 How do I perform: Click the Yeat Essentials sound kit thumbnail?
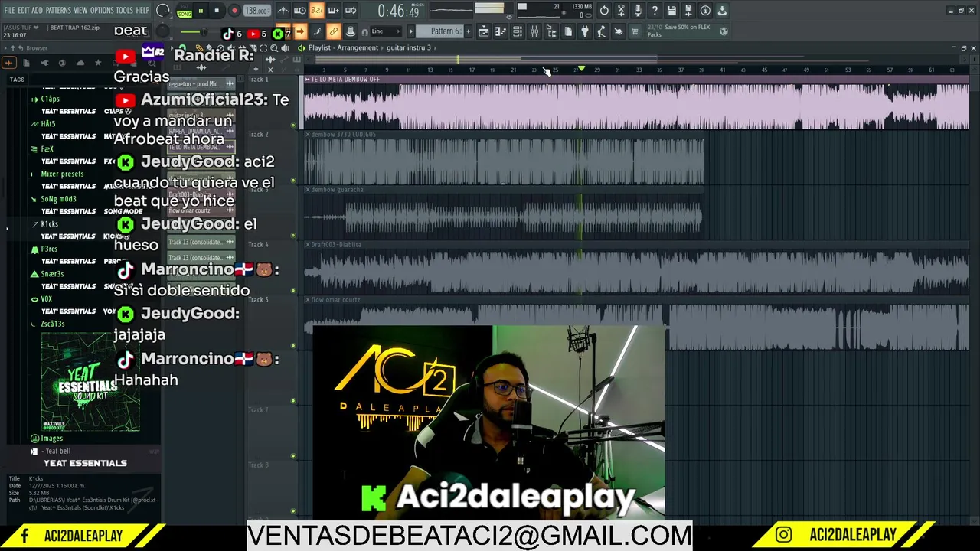pyautogui.click(x=90, y=382)
